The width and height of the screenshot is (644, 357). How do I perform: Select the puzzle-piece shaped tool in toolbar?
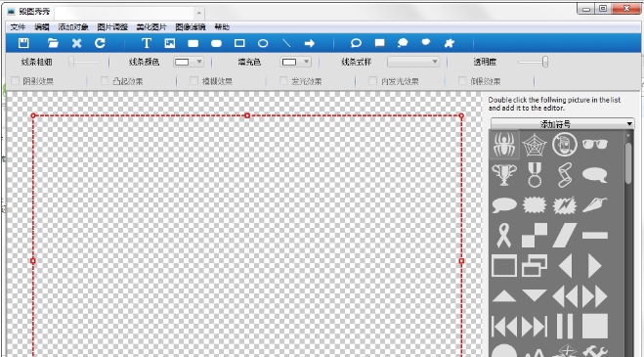click(x=450, y=43)
